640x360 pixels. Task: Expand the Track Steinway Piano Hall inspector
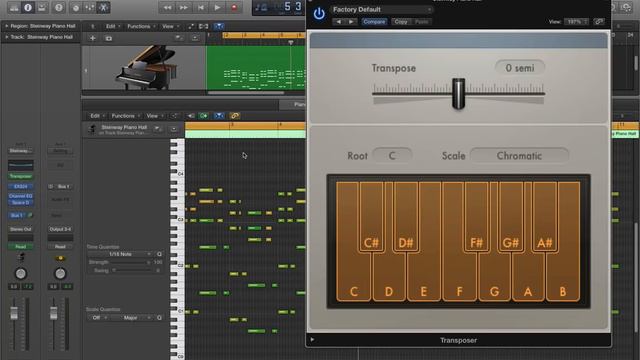tap(7, 37)
